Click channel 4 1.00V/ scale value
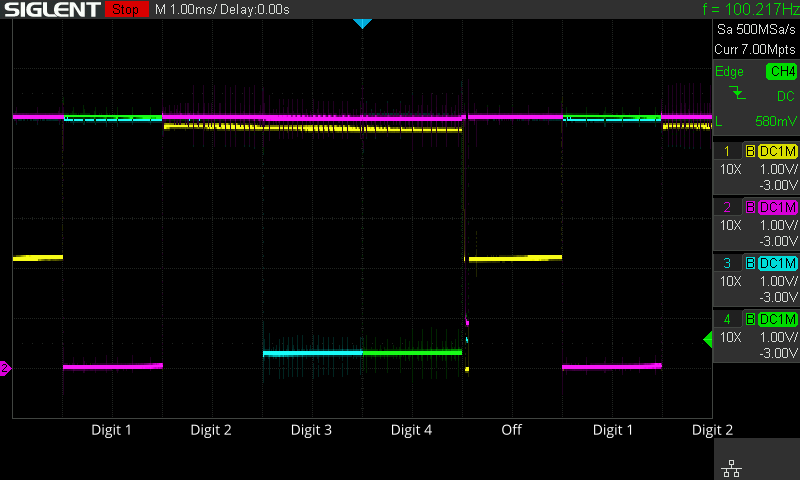Screen dimensions: 800x480 (x=778, y=337)
